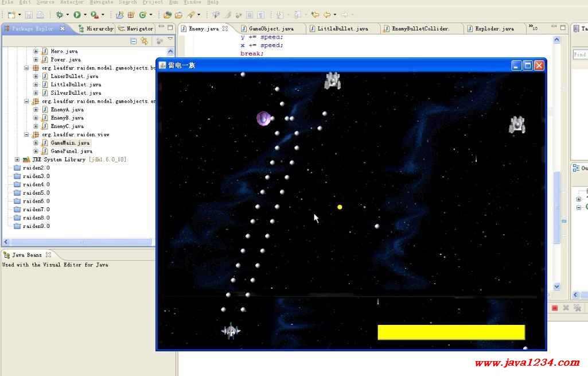Click the editor scrollbar up arrow

[557, 40]
